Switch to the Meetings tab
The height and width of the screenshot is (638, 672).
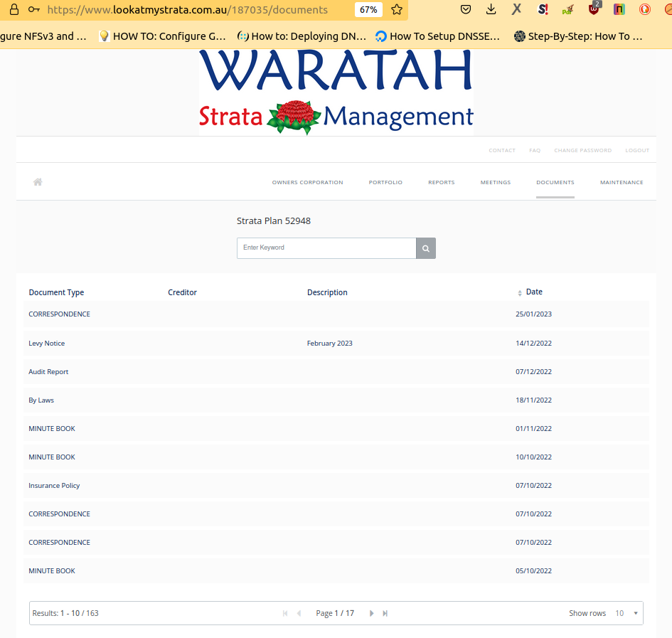click(495, 183)
